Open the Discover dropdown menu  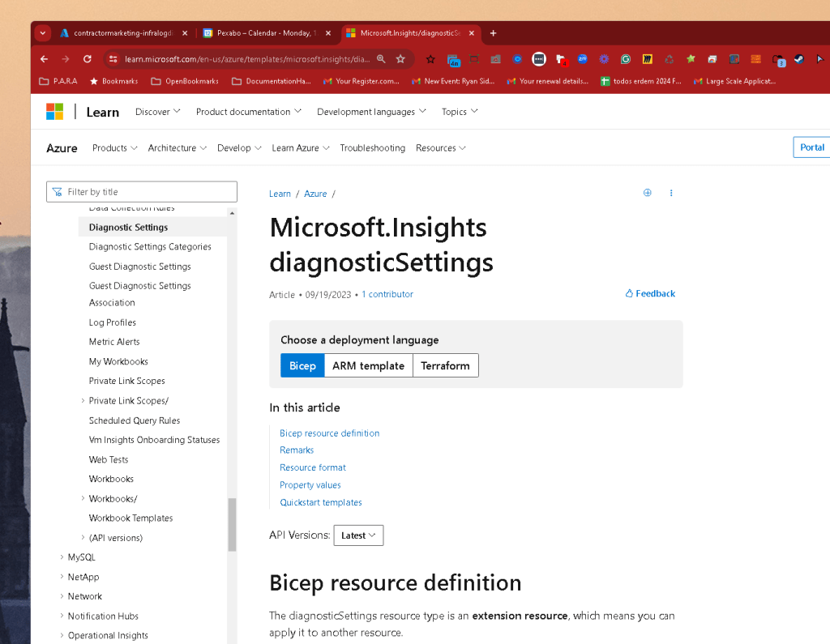pos(158,112)
